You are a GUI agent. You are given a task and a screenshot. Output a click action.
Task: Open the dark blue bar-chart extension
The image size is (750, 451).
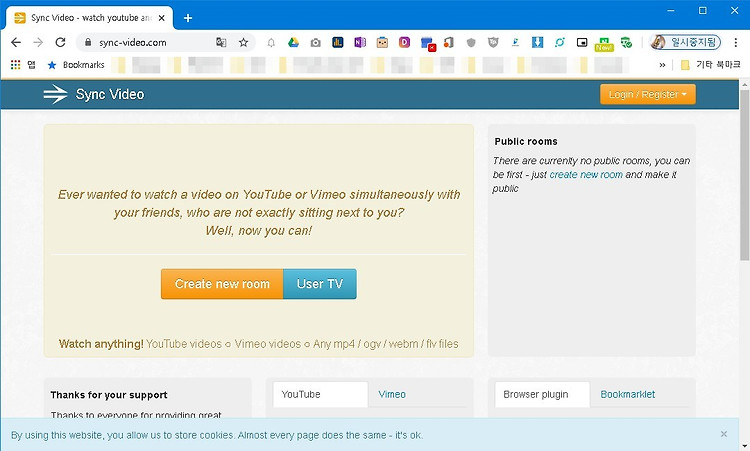(x=338, y=43)
